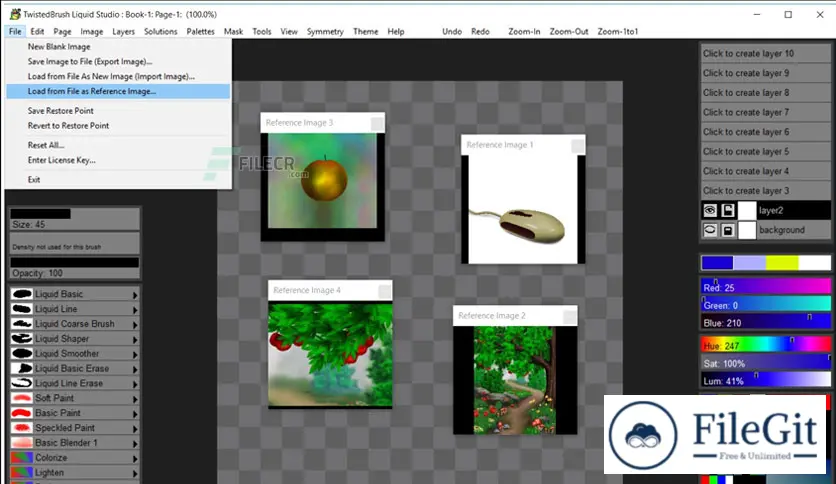The width and height of the screenshot is (836, 484).
Task: Click the Reference Image 4 apple tree picture
Action: coord(330,354)
